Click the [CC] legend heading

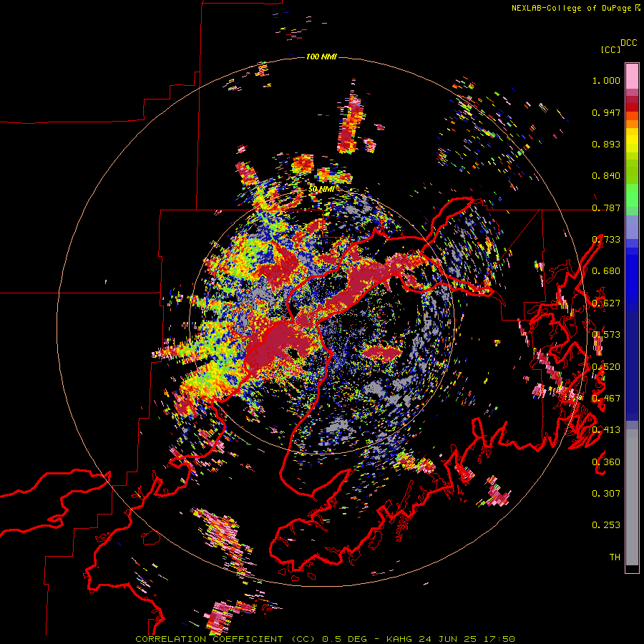[610, 49]
